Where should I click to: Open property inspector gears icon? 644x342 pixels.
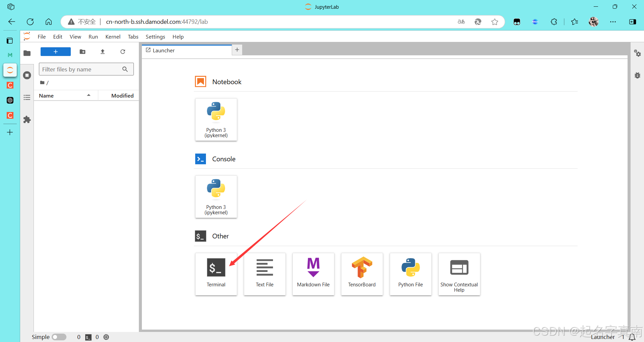pos(637,53)
